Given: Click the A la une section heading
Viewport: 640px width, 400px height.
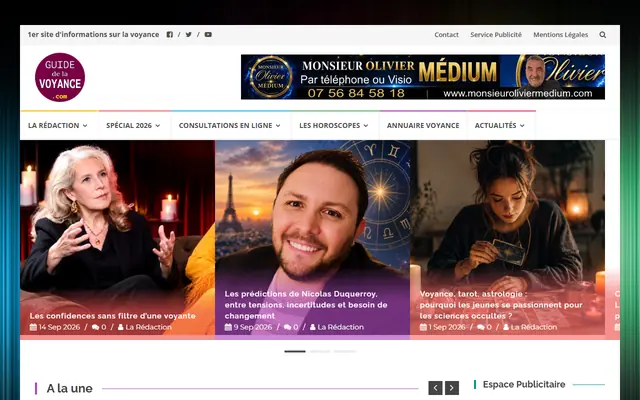Looking at the screenshot, I should tap(69, 388).
